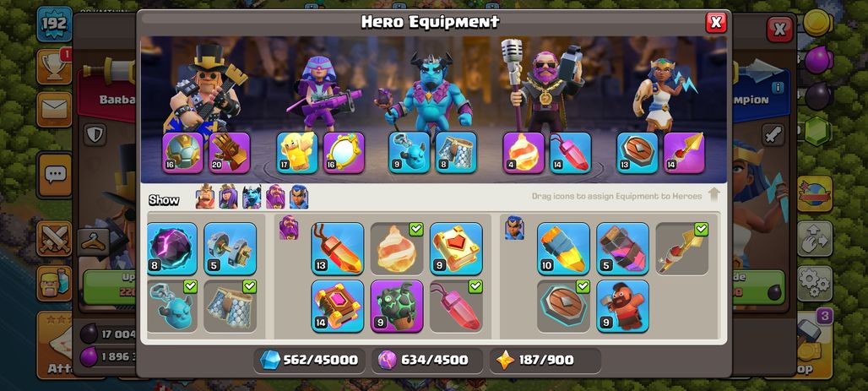Open the Shiny Ore 562/45000 counter
The image size is (868, 391).
tap(309, 361)
